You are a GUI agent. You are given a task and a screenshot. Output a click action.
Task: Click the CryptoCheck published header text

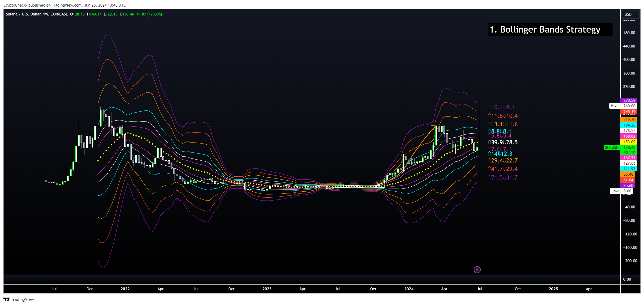click(65, 5)
